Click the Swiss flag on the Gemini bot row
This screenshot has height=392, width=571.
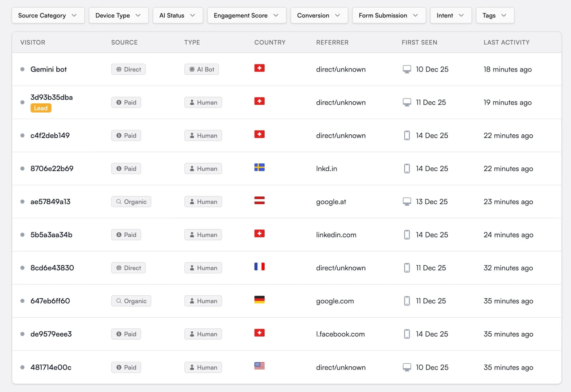pyautogui.click(x=259, y=68)
